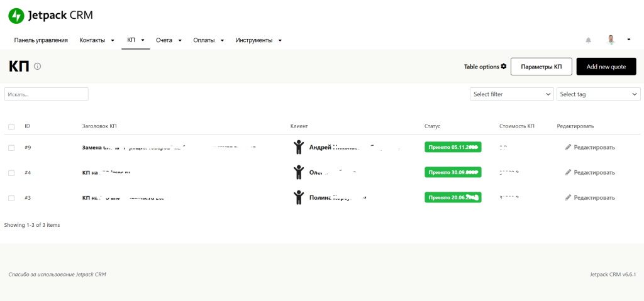The image size is (644, 301).
Task: Click the #4 ID cell
Action: pos(28,173)
